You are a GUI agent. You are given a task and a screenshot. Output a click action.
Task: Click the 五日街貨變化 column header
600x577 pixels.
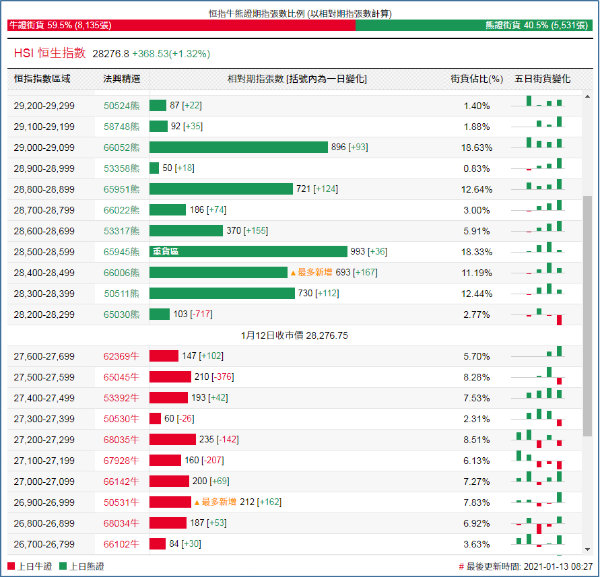point(543,79)
